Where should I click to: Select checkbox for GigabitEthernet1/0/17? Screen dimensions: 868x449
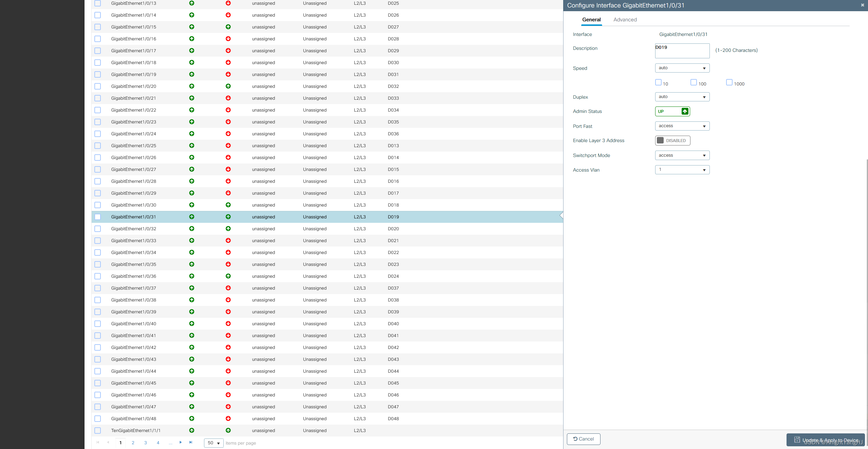(98, 51)
